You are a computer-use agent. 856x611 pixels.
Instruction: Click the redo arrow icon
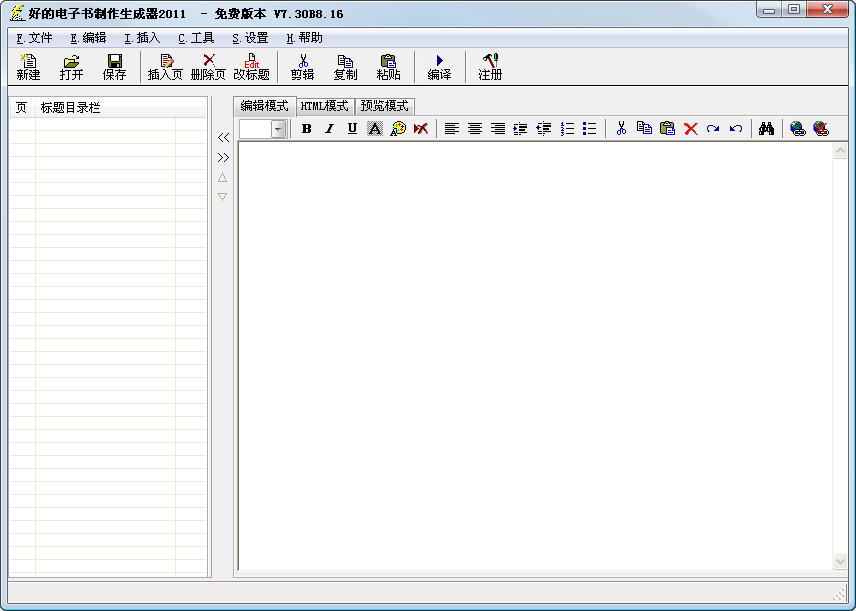coord(713,129)
